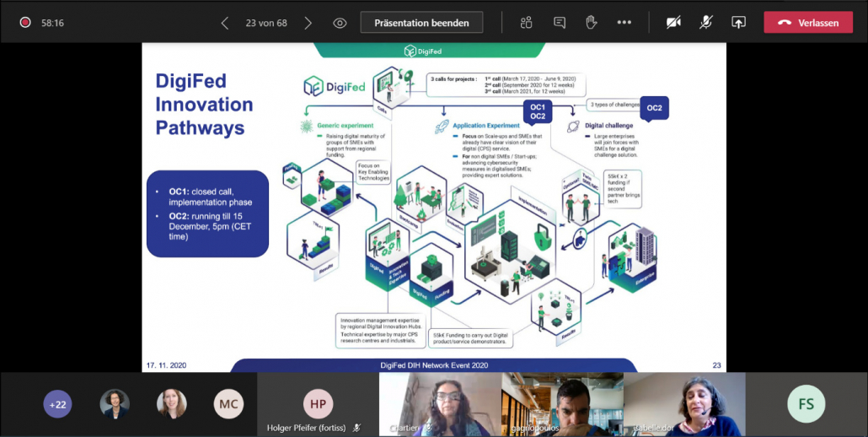Click the 3 calls for projects box

point(505,84)
